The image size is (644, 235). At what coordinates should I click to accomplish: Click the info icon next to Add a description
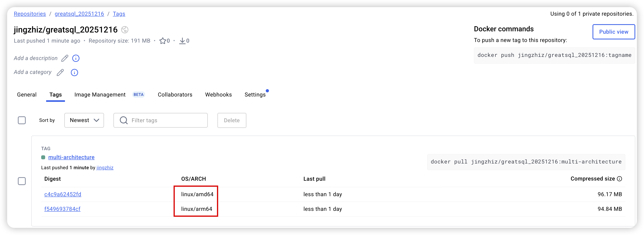coord(76,58)
